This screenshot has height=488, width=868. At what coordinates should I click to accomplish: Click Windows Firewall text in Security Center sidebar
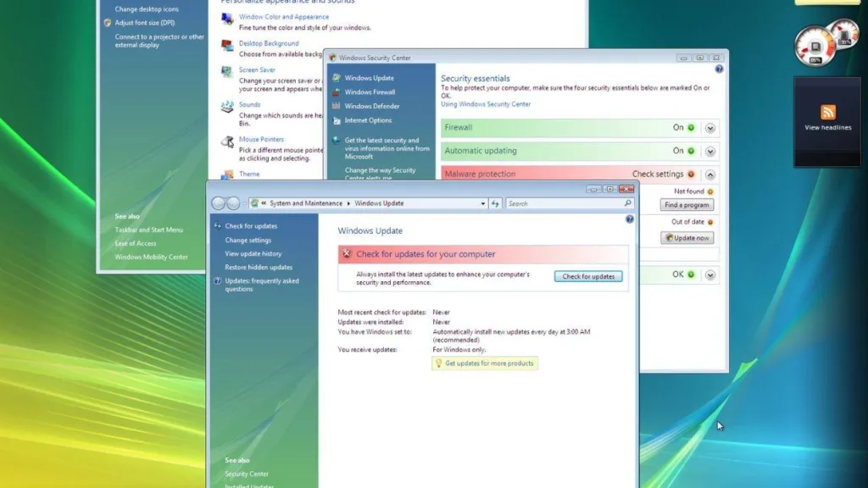point(370,91)
